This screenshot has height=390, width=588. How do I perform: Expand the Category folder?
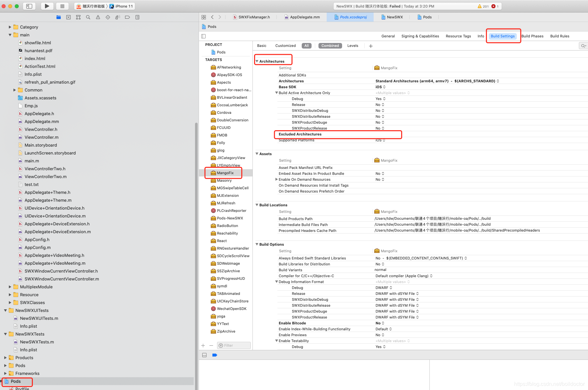[x=10, y=27]
